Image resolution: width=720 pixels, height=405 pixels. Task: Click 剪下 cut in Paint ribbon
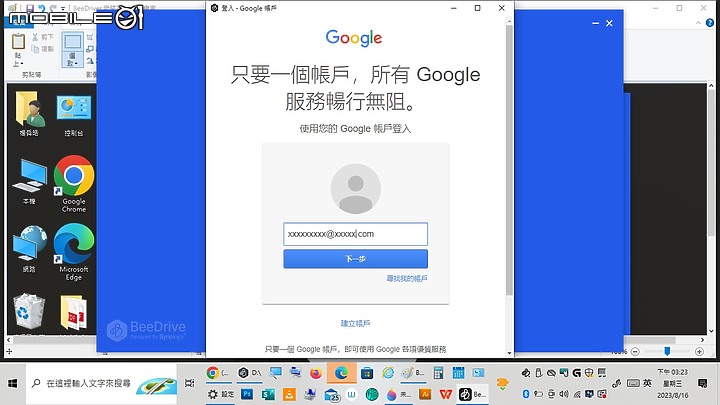[43, 37]
